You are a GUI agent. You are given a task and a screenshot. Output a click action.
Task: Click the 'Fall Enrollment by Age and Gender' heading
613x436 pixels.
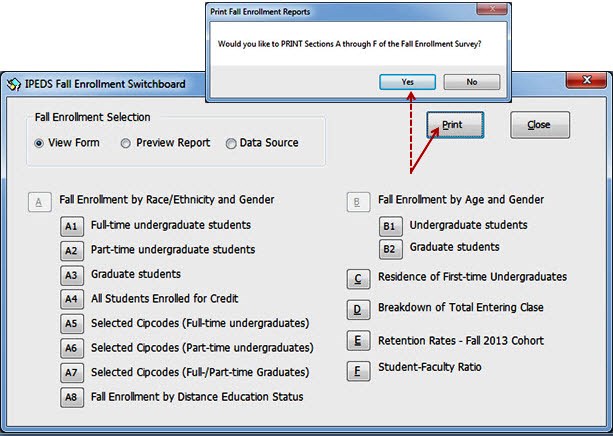pos(461,200)
